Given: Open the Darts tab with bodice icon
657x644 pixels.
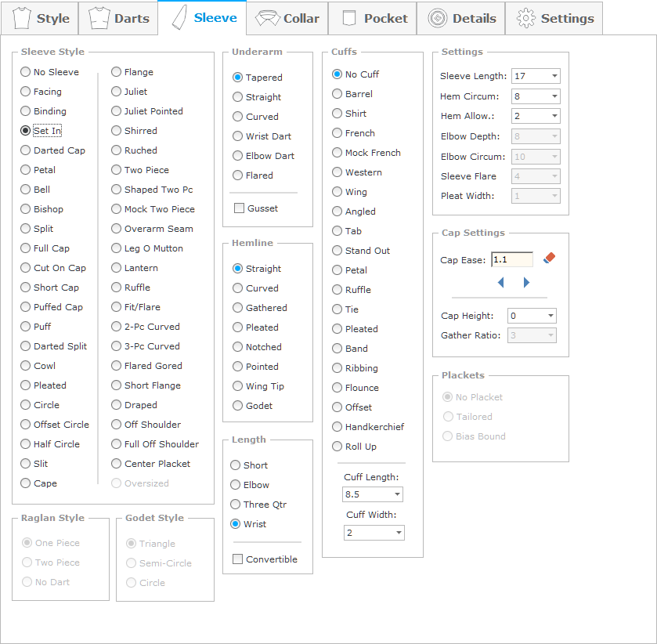Looking at the screenshot, I should point(118,18).
